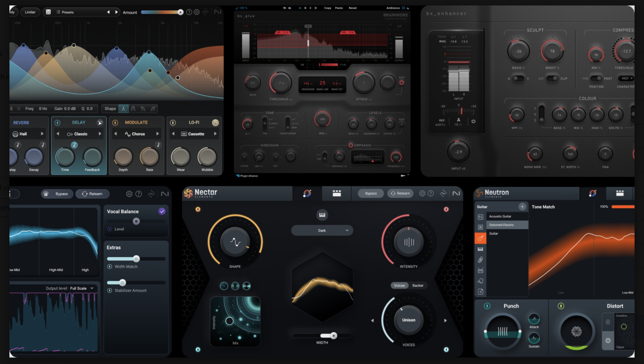
Task: Click Nectar help question mark icon
Action: [430, 193]
